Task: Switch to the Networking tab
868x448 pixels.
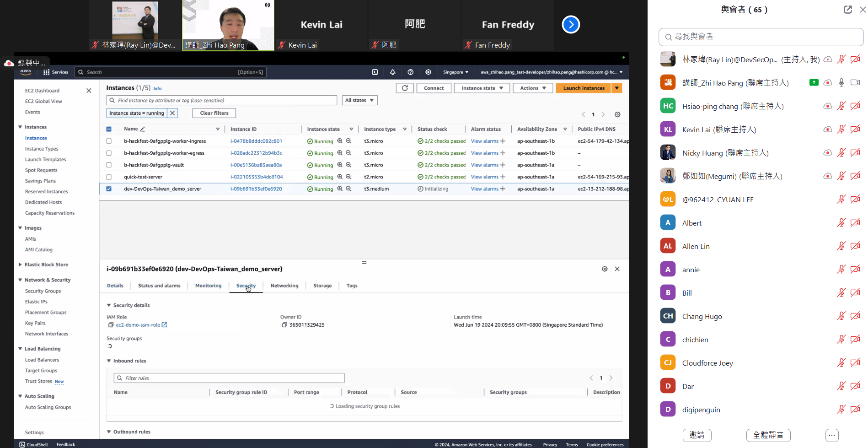Action: pyautogui.click(x=284, y=286)
